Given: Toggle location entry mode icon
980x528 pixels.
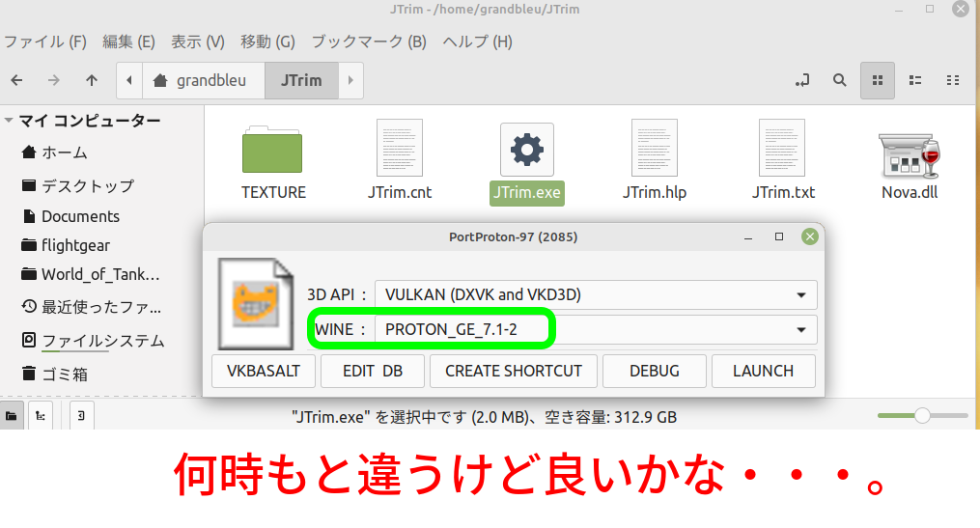Looking at the screenshot, I should click(x=802, y=80).
